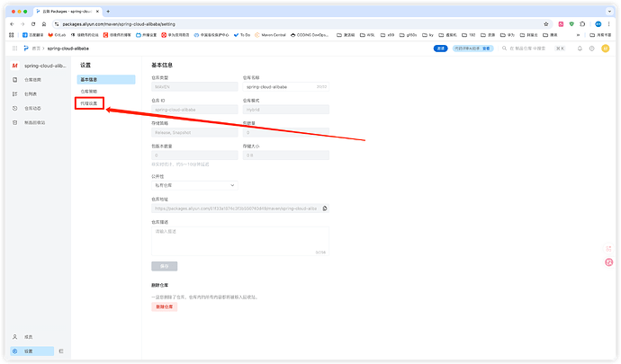Open the g150s bookmark folder

408,35
